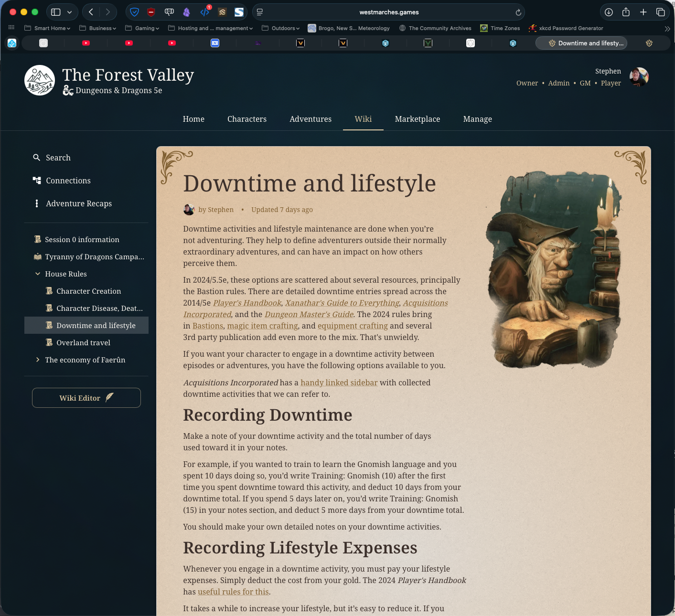Go forward using the forward arrow
Image resolution: width=675 pixels, height=616 pixels.
(108, 12)
